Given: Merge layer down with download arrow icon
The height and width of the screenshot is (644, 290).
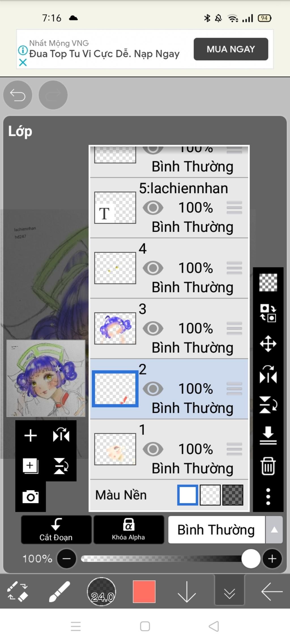Looking at the screenshot, I should [x=268, y=435].
